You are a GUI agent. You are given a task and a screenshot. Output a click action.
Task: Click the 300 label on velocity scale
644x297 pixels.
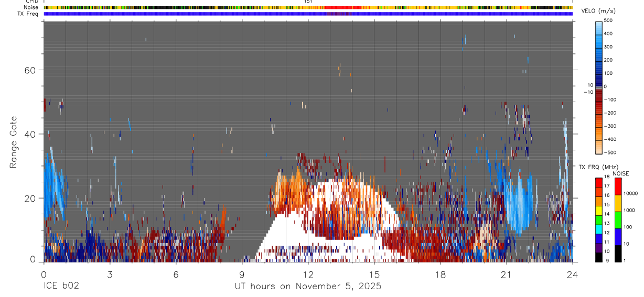pyautogui.click(x=609, y=47)
